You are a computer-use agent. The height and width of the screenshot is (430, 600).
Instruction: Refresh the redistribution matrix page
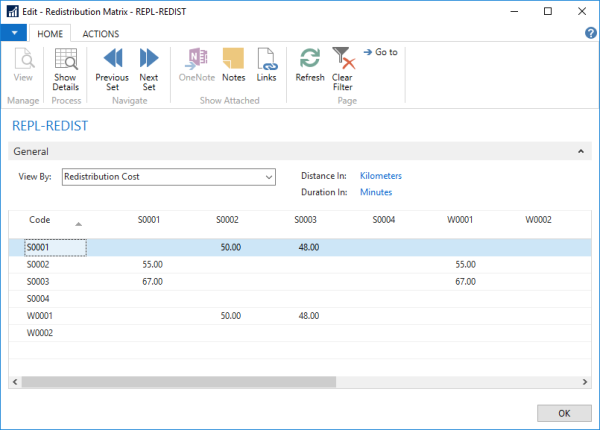(310, 65)
